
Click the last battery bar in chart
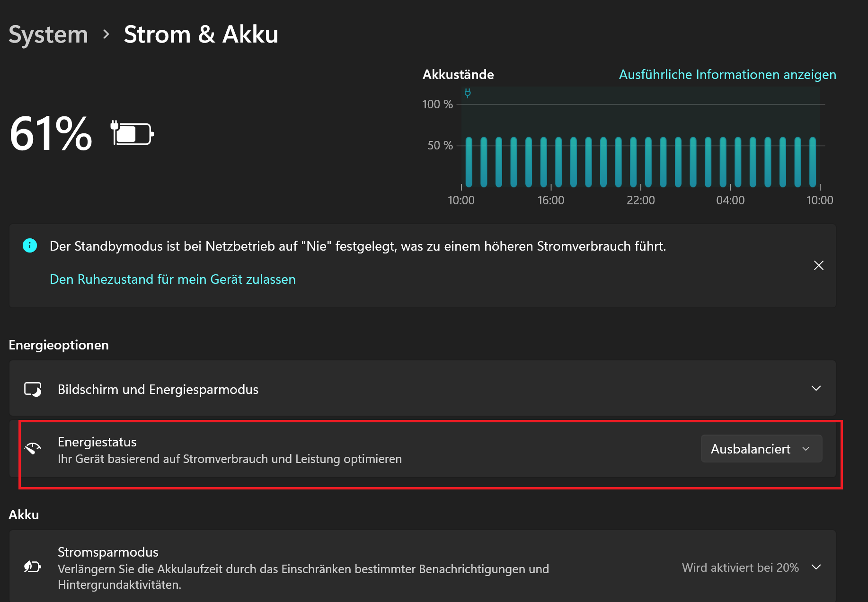point(813,162)
